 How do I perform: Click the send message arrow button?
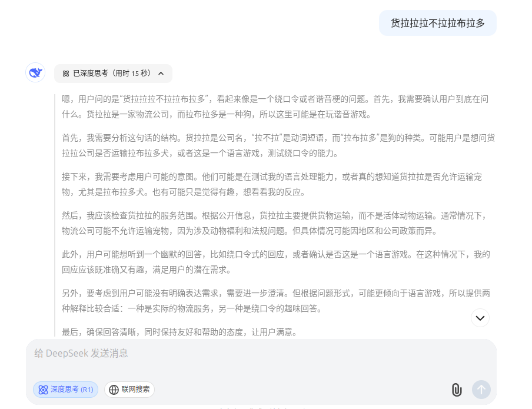(x=481, y=390)
